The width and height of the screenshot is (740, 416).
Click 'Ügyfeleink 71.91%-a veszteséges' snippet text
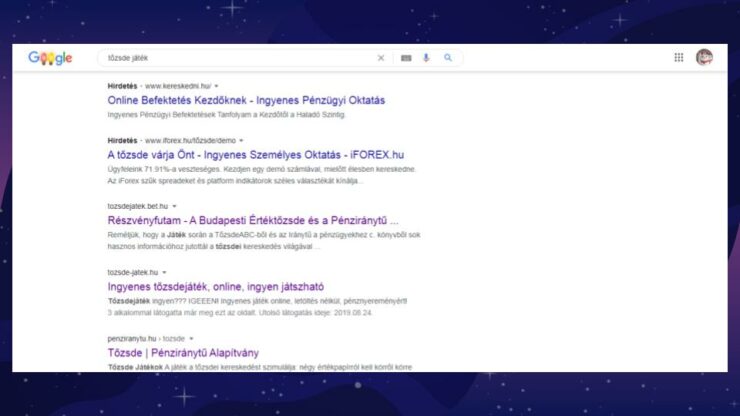(261, 169)
